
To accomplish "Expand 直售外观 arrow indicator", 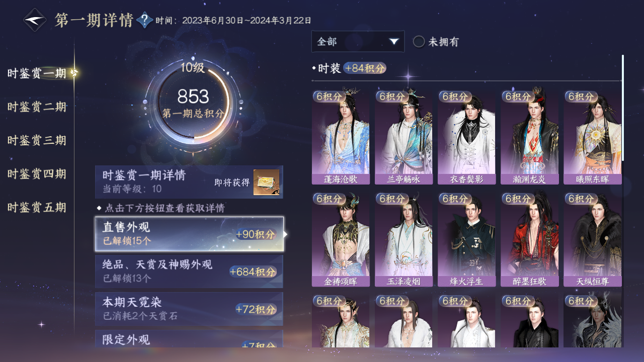I will [286, 234].
